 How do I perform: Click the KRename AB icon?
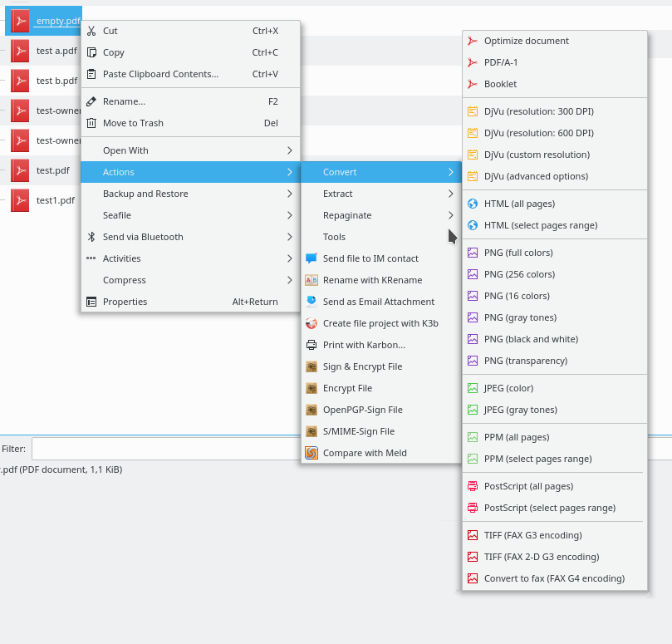(311, 280)
